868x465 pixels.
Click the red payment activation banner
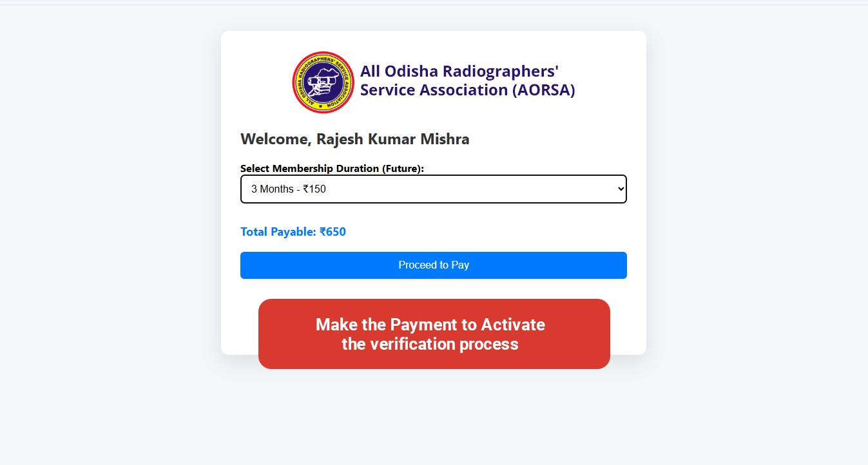click(x=434, y=334)
